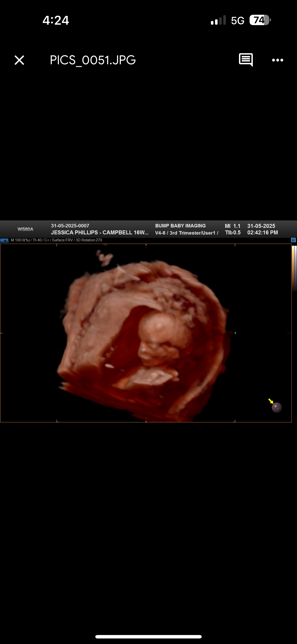Tap the WS80A device logo
This screenshot has height=644, width=297.
pos(25,229)
